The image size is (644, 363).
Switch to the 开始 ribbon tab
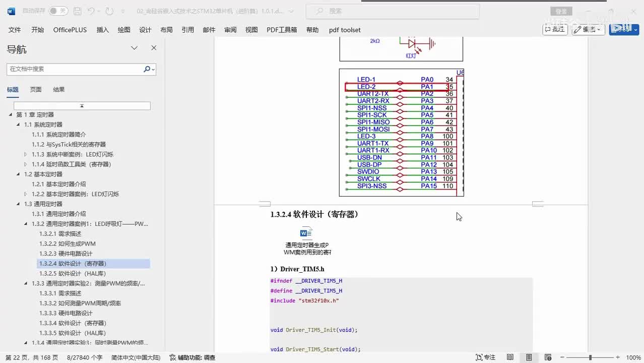37,30
